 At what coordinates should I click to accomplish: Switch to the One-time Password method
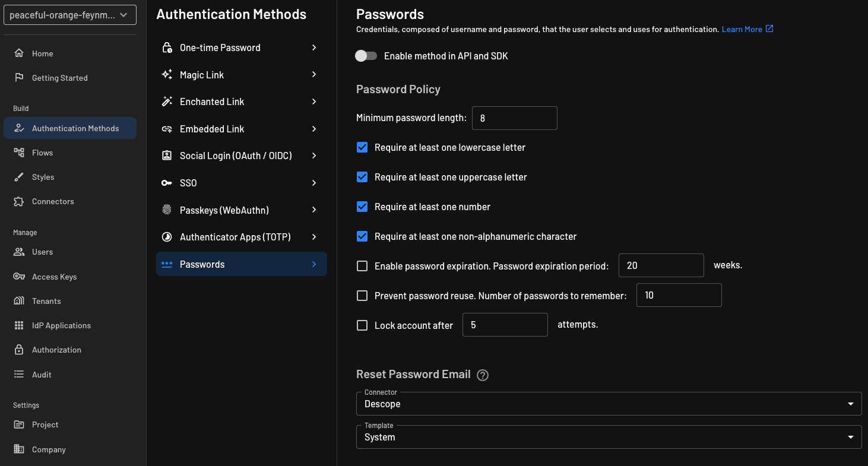(x=220, y=47)
